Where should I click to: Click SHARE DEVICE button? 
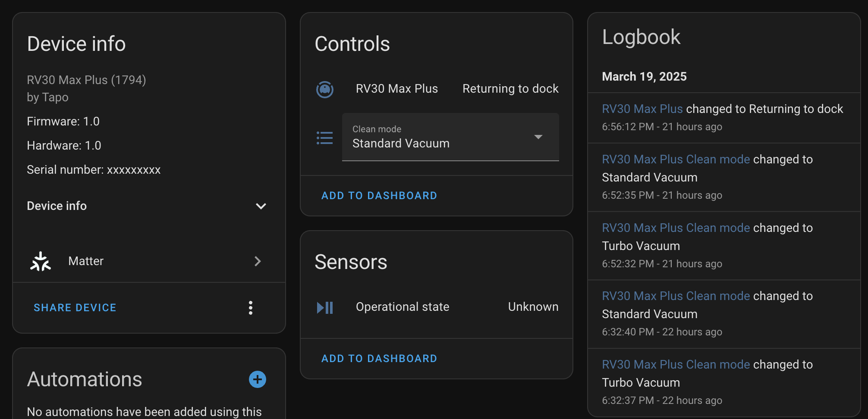point(75,308)
